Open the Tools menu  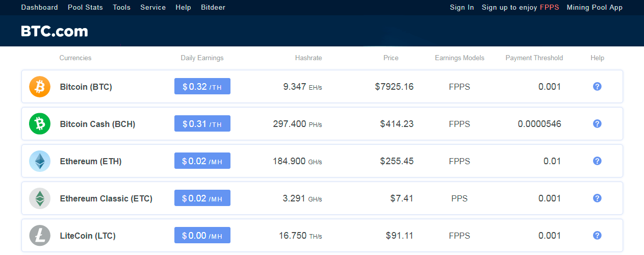click(x=121, y=7)
